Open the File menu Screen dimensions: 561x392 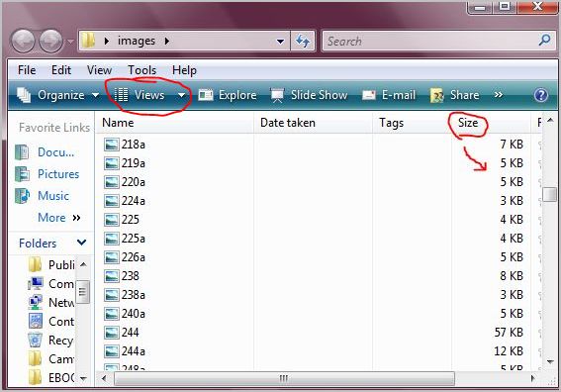tap(27, 70)
